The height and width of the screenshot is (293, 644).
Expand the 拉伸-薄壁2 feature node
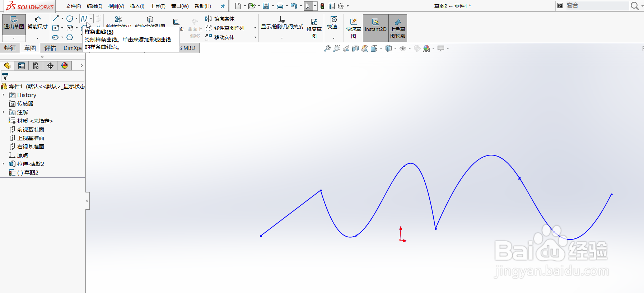point(4,164)
